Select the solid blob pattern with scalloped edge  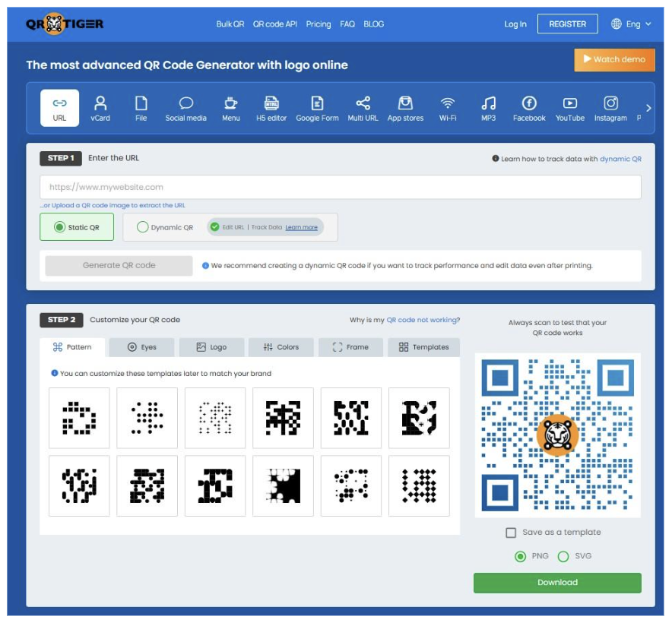(x=283, y=485)
